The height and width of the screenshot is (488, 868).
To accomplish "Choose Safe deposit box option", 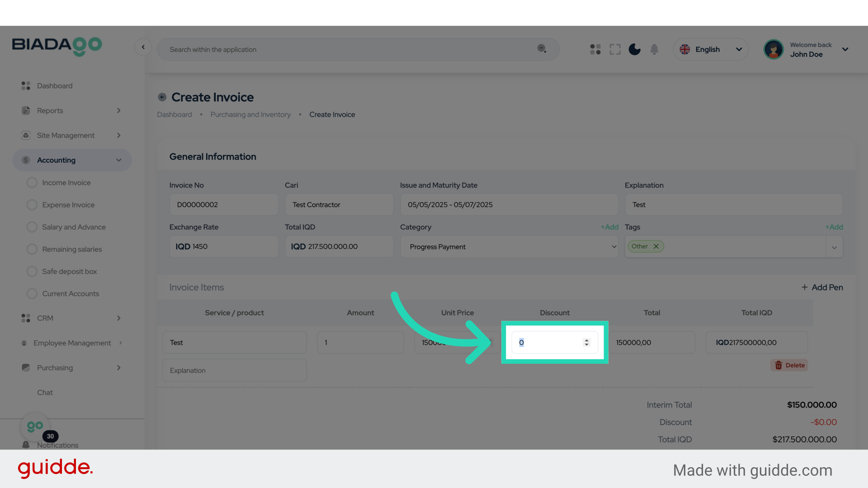I will click(69, 272).
